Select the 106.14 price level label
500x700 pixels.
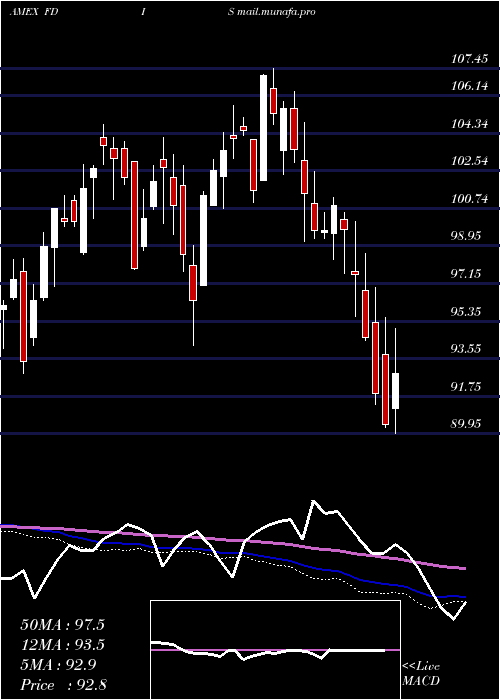click(x=470, y=86)
